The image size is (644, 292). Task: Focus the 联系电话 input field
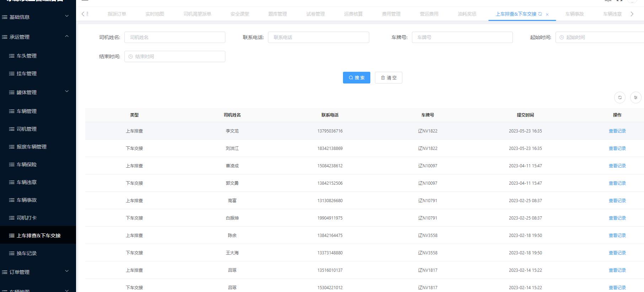318,37
